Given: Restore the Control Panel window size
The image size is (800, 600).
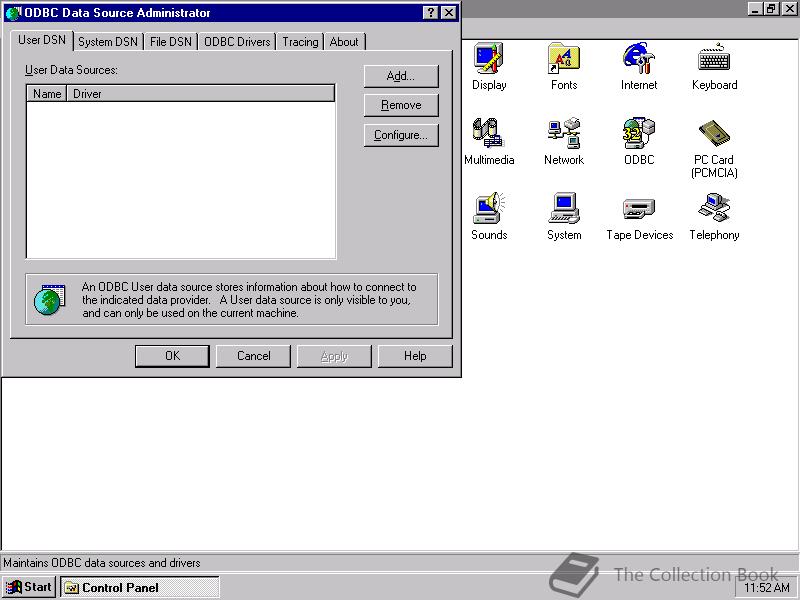Looking at the screenshot, I should click(x=771, y=8).
